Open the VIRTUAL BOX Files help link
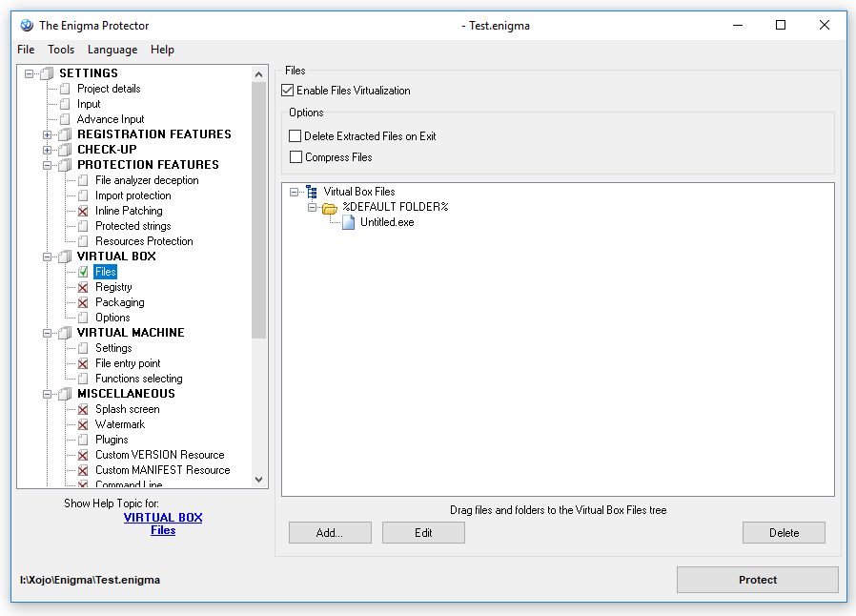 pos(163,524)
